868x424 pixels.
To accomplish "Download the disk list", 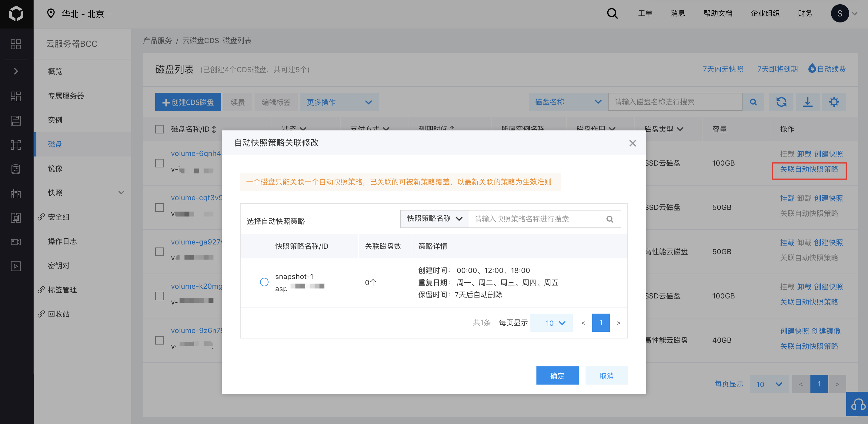I will 808,102.
